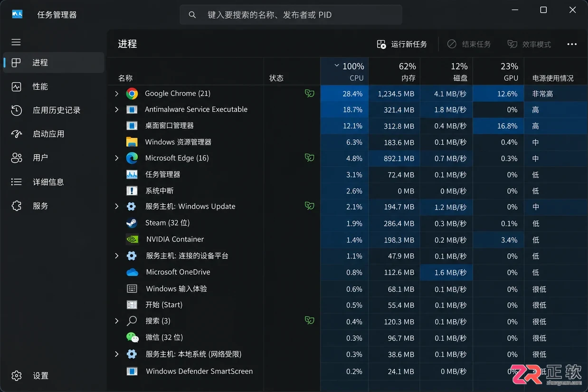Expand 服务主机: Windows Update group
The image size is (588, 392).
tap(117, 207)
